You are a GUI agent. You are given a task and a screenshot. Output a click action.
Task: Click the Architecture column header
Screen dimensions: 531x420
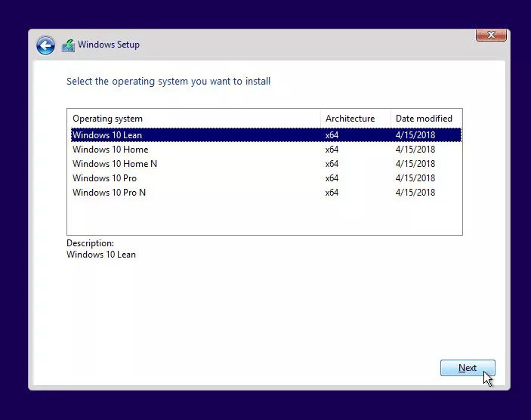(x=356, y=119)
